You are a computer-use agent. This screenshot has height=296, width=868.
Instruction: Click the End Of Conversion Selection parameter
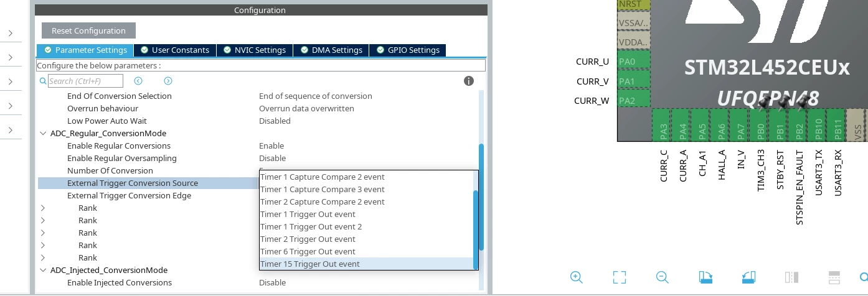pyautogui.click(x=120, y=96)
